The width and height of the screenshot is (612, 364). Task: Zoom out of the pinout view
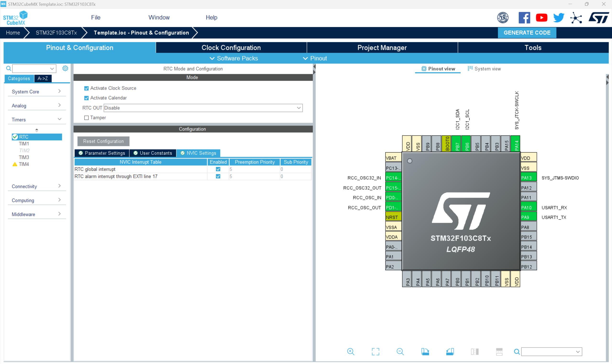click(x=400, y=352)
